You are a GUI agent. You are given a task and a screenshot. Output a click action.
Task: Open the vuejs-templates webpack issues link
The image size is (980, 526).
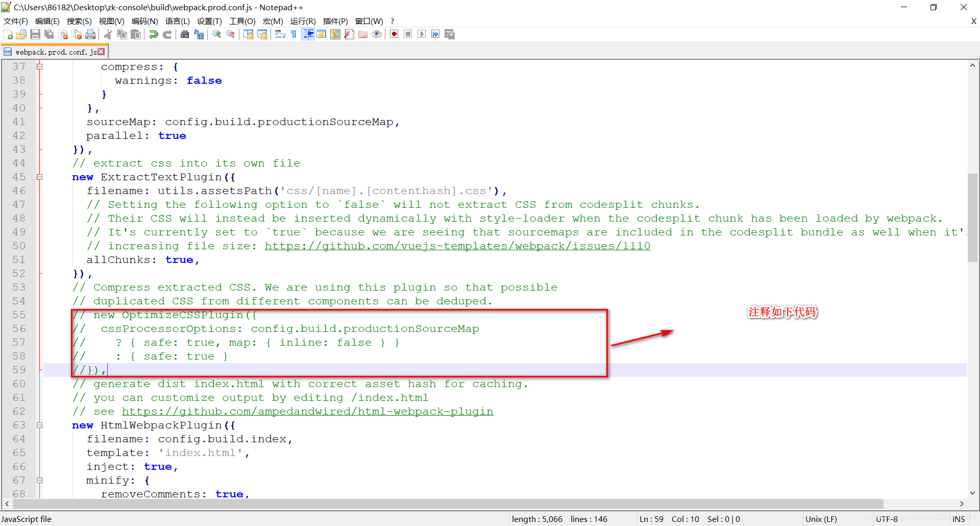[457, 246]
